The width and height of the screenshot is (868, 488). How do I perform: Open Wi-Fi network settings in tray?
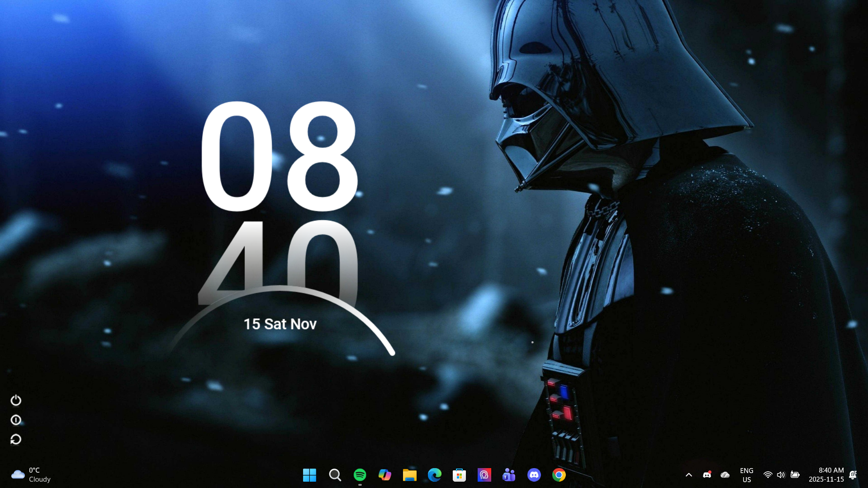pyautogui.click(x=768, y=475)
